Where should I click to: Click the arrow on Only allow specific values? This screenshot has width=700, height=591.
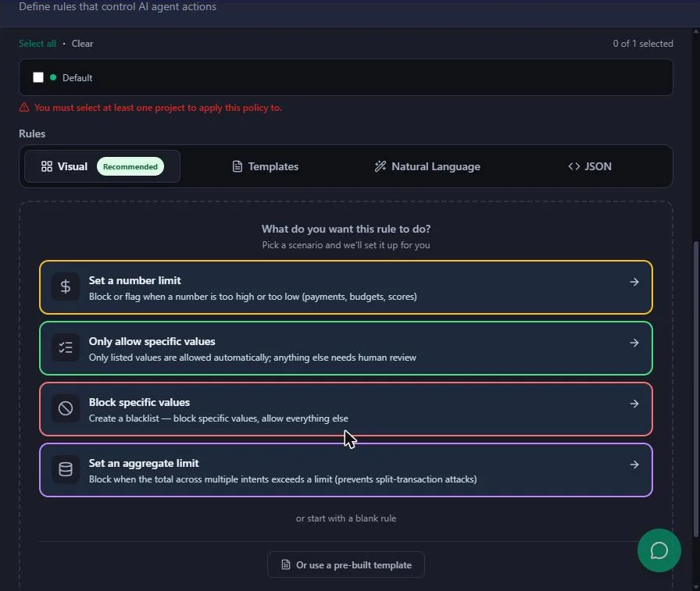634,343
